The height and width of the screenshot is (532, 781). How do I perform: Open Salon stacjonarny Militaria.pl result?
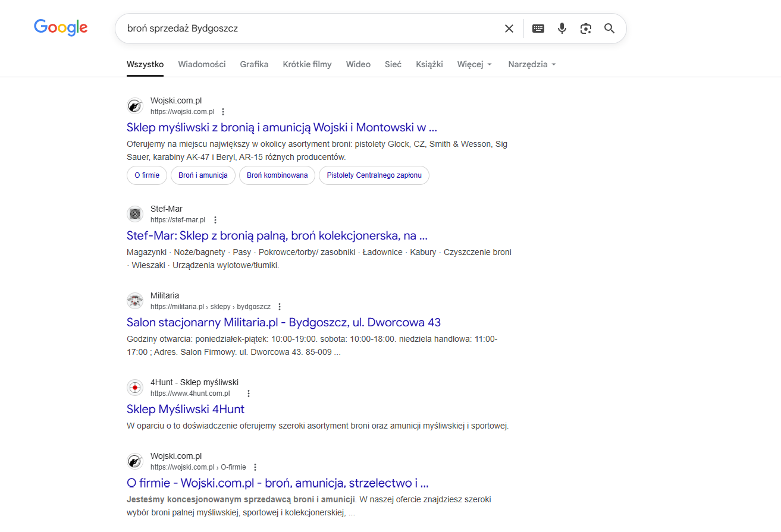click(283, 322)
